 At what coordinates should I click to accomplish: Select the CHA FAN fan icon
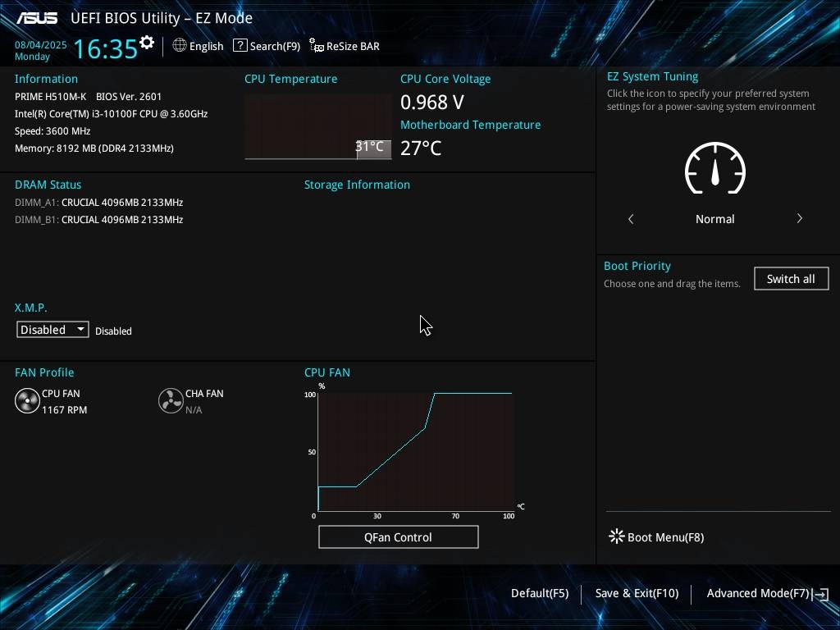[x=171, y=401]
